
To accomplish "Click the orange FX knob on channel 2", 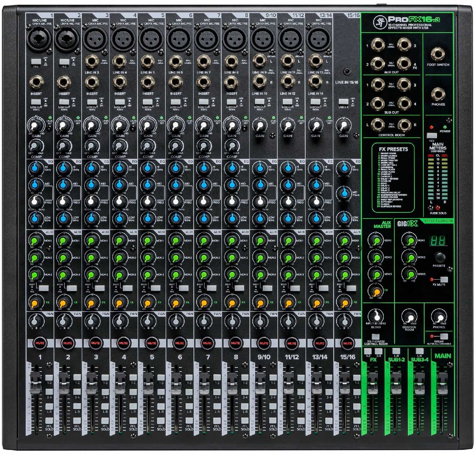I will 63,303.
